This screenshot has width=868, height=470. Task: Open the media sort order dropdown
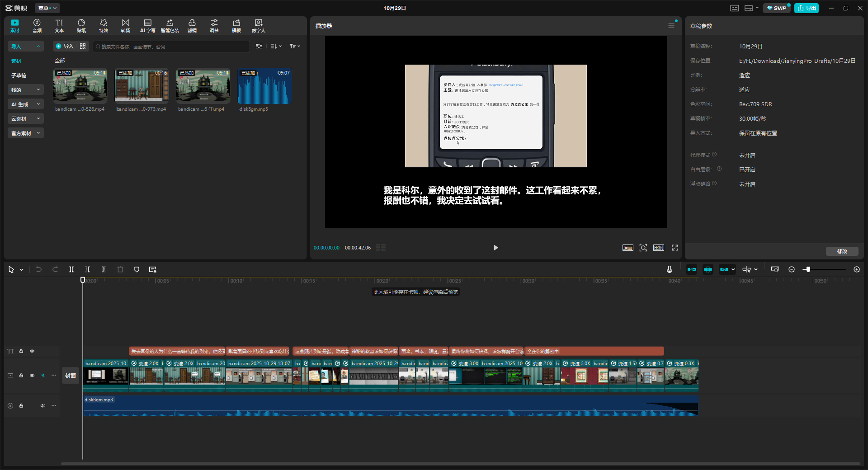click(x=276, y=46)
